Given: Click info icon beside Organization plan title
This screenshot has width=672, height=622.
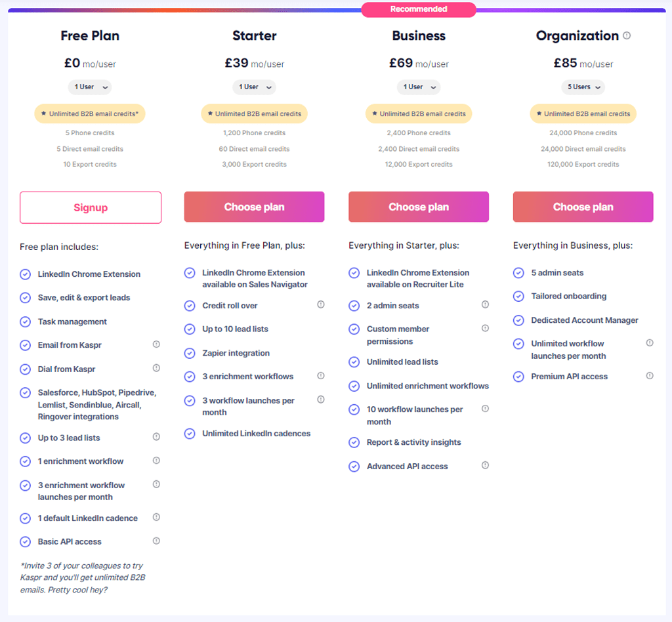Looking at the screenshot, I should [x=627, y=35].
